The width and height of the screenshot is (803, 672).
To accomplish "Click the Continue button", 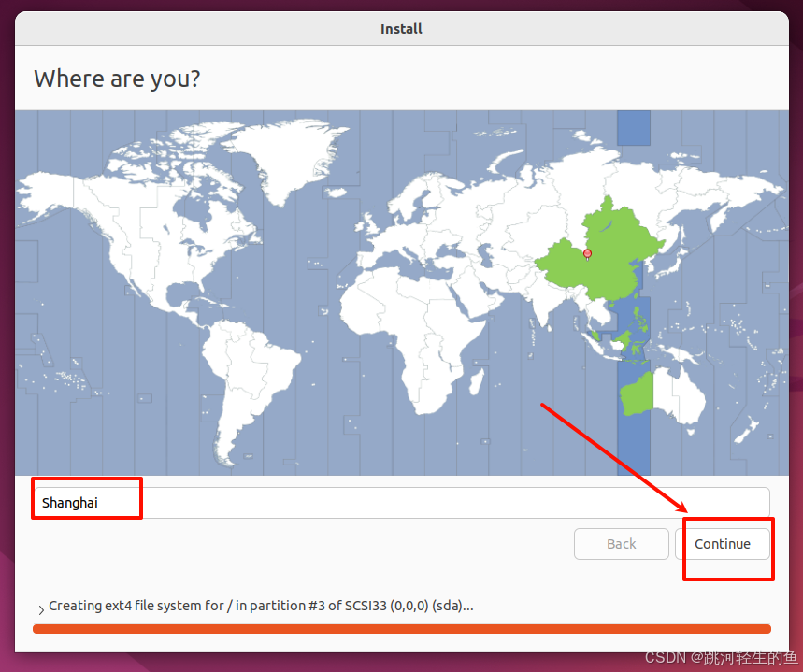I will coord(722,544).
